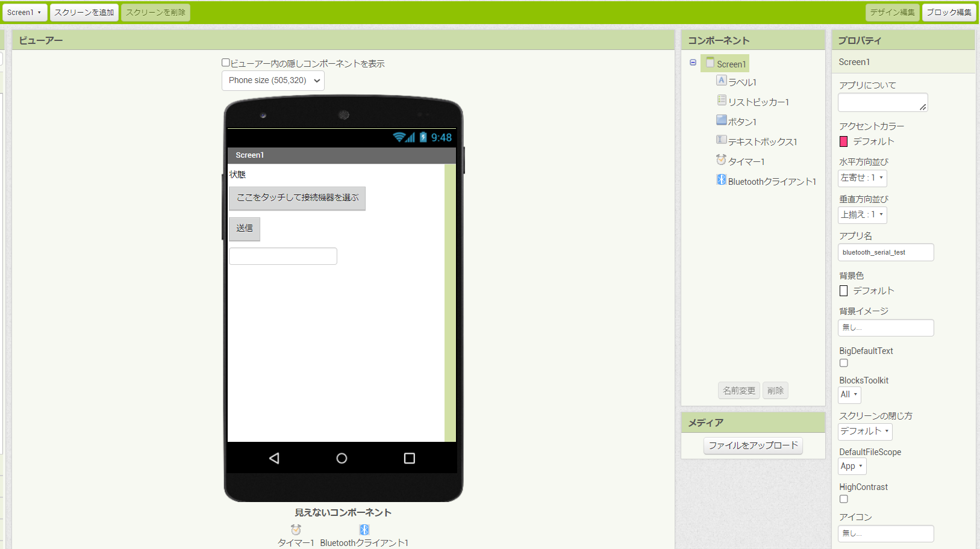Click the Bluetooth icon under non-visible components
The image size is (980, 549).
point(364,530)
